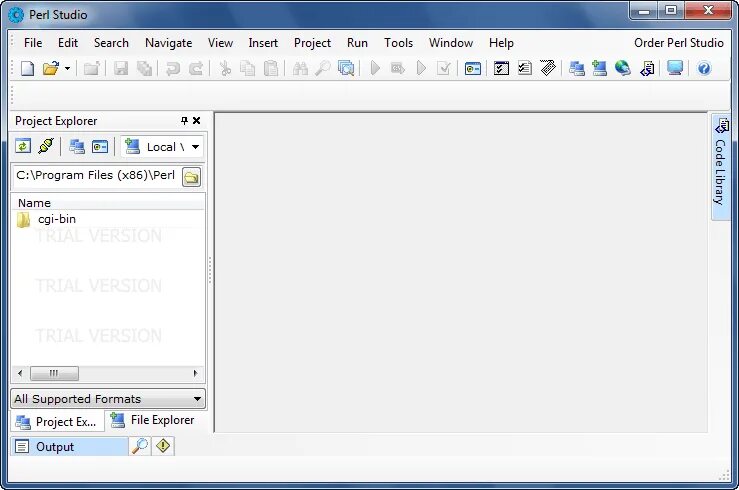The image size is (739, 490).
Task: Open the settings window icon in the main toolbar
Action: 472,69
